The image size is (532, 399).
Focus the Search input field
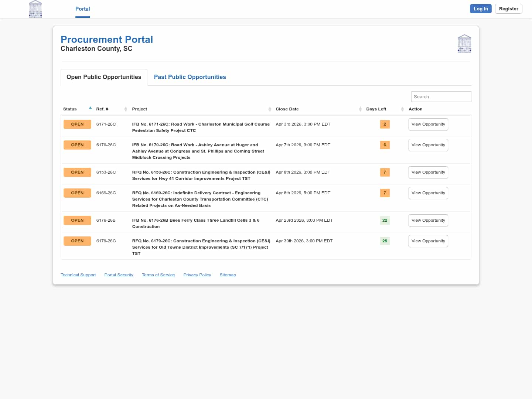[x=441, y=97]
